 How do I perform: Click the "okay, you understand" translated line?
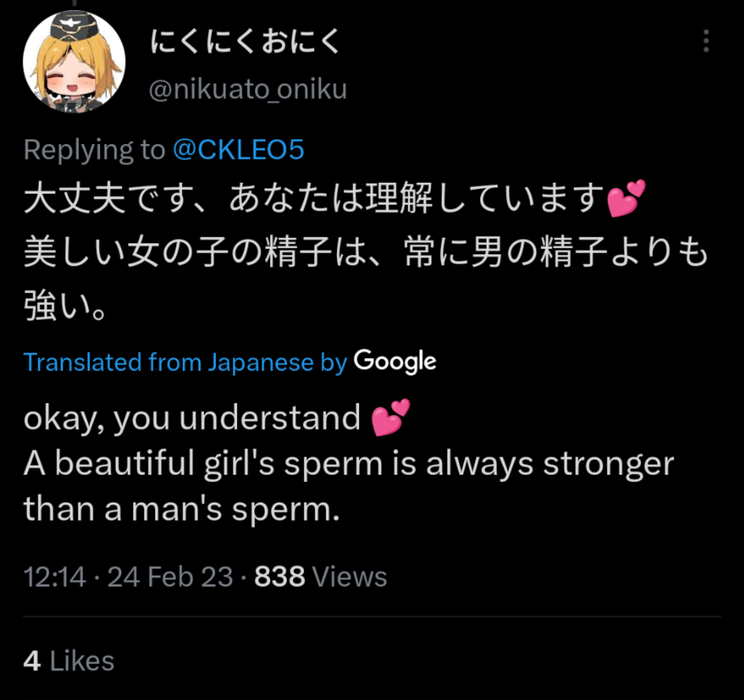pyautogui.click(x=191, y=417)
